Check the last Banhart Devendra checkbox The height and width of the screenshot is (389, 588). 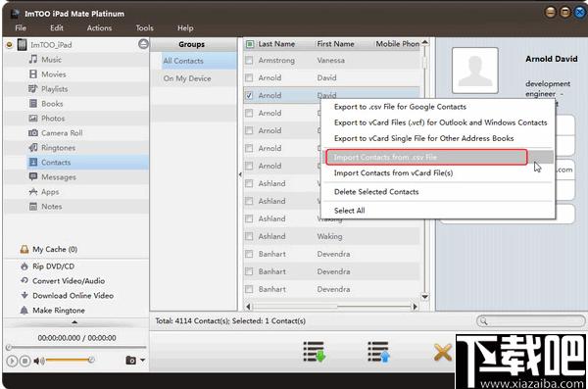[x=249, y=289]
